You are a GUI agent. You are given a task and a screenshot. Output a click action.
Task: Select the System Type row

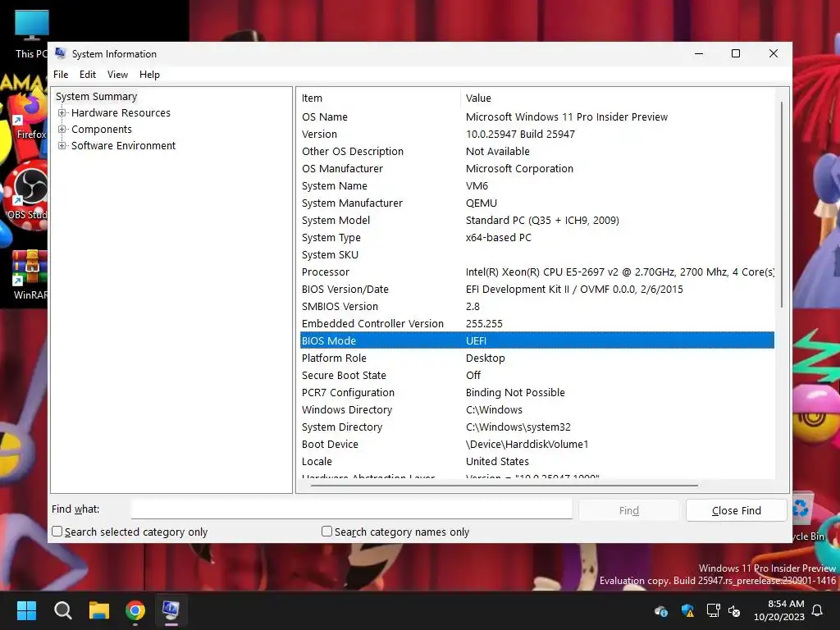536,237
